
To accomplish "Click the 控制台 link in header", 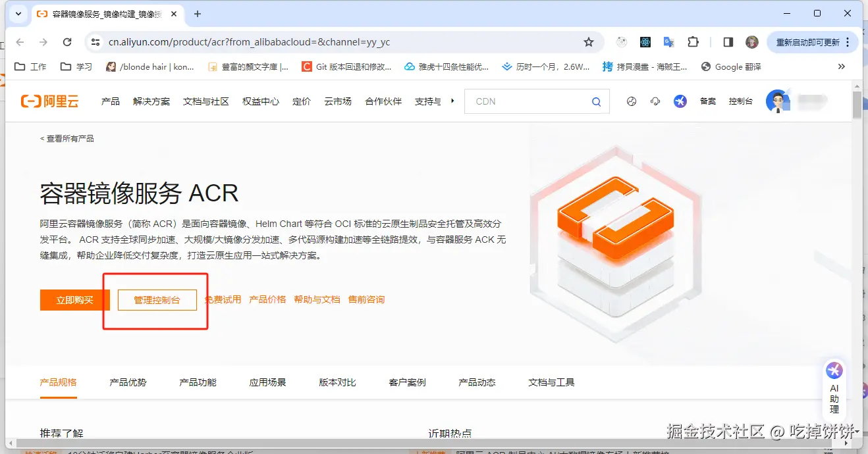I will (741, 101).
